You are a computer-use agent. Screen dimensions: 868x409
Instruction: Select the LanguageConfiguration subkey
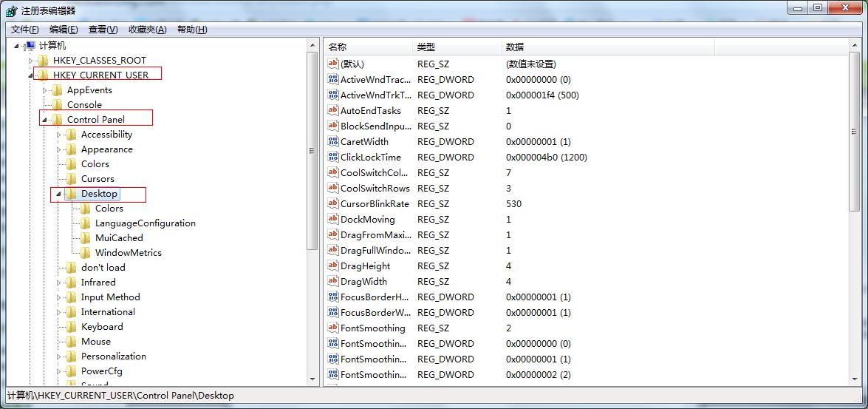pyautogui.click(x=145, y=223)
